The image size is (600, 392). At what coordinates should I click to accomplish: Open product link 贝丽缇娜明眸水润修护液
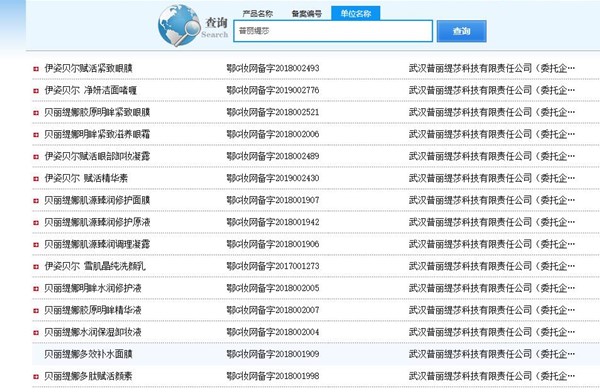tap(93, 288)
